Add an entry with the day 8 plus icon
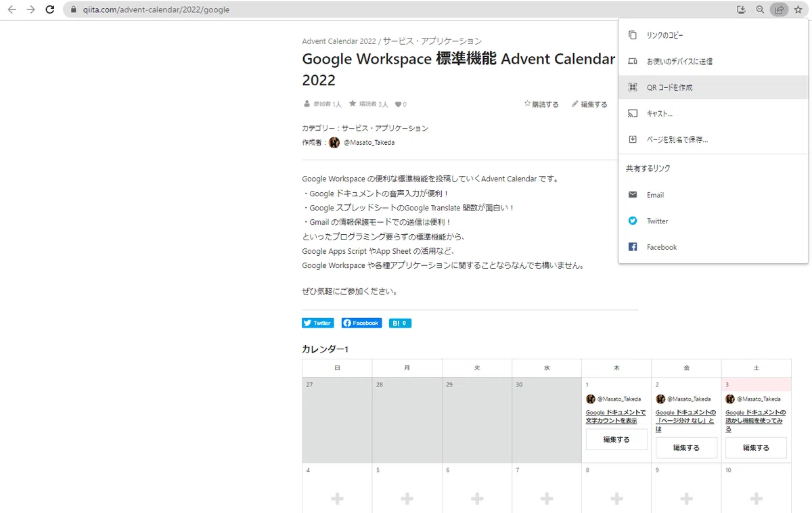This screenshot has width=812, height=513. click(x=616, y=499)
